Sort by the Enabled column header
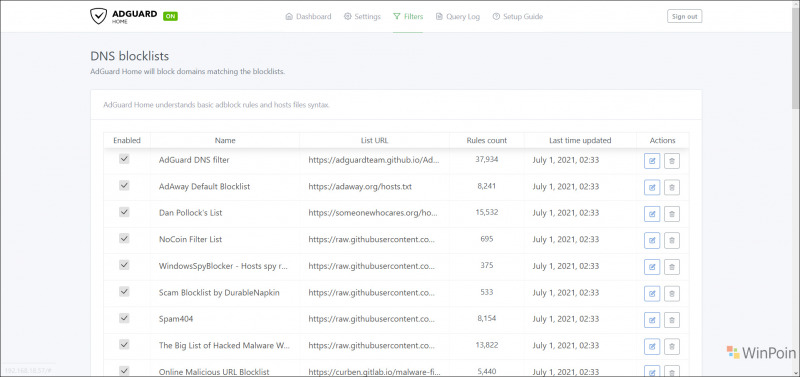 127,140
